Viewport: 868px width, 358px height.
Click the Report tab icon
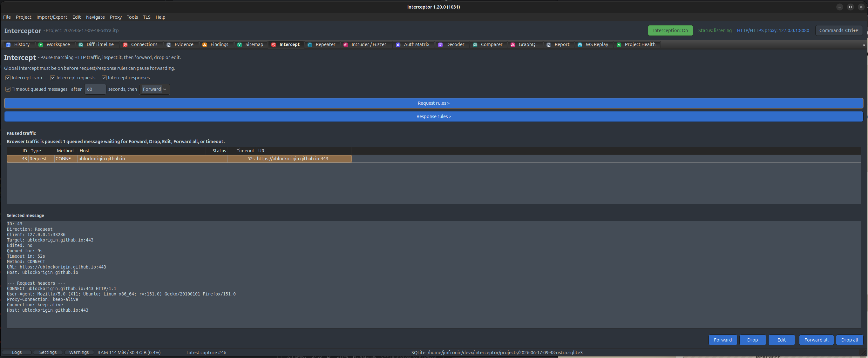click(x=549, y=45)
